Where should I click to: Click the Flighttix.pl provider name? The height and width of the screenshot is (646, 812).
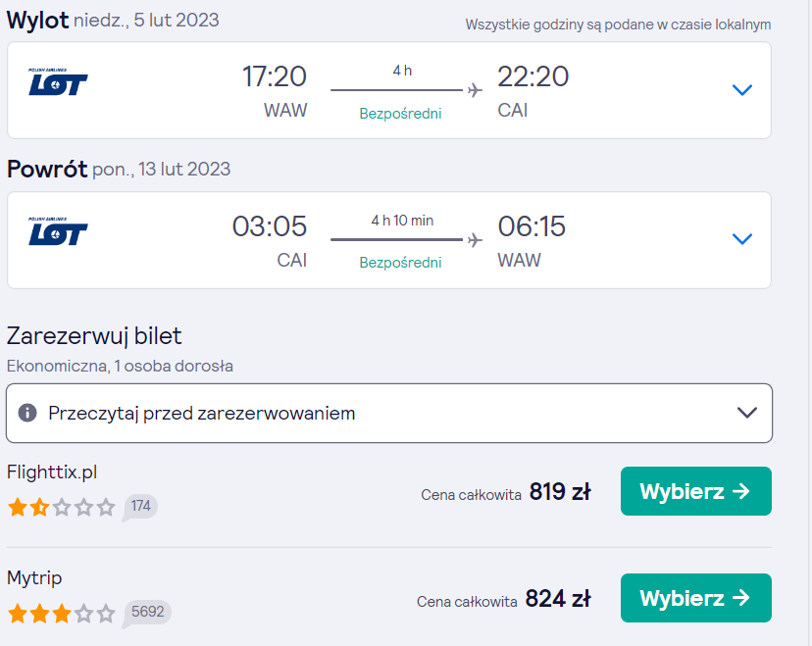[52, 472]
